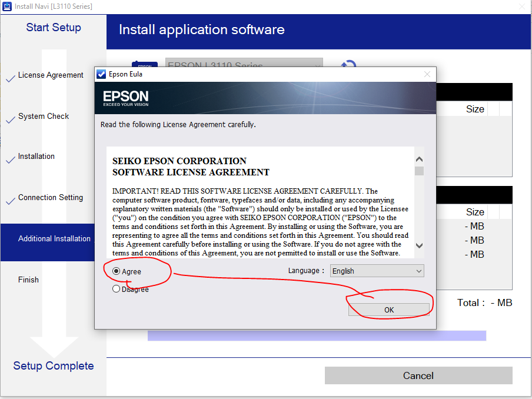Select the Agree radio button
This screenshot has height=399, width=532.
(x=117, y=271)
